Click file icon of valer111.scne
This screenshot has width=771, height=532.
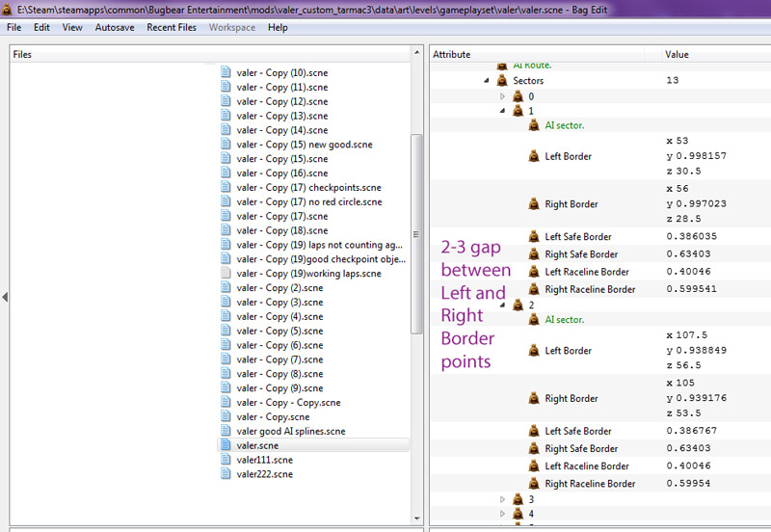point(226,459)
